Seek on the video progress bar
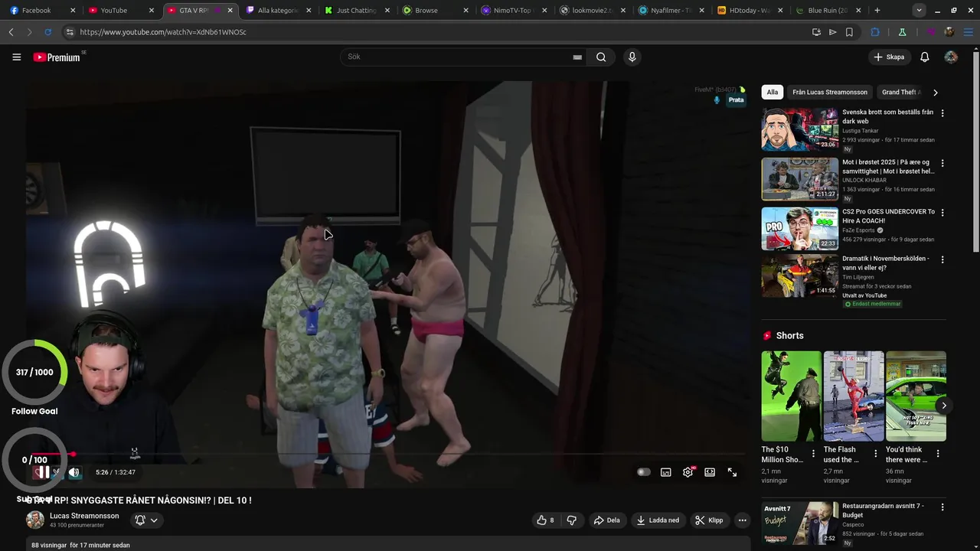The width and height of the screenshot is (980, 551). [x=387, y=454]
